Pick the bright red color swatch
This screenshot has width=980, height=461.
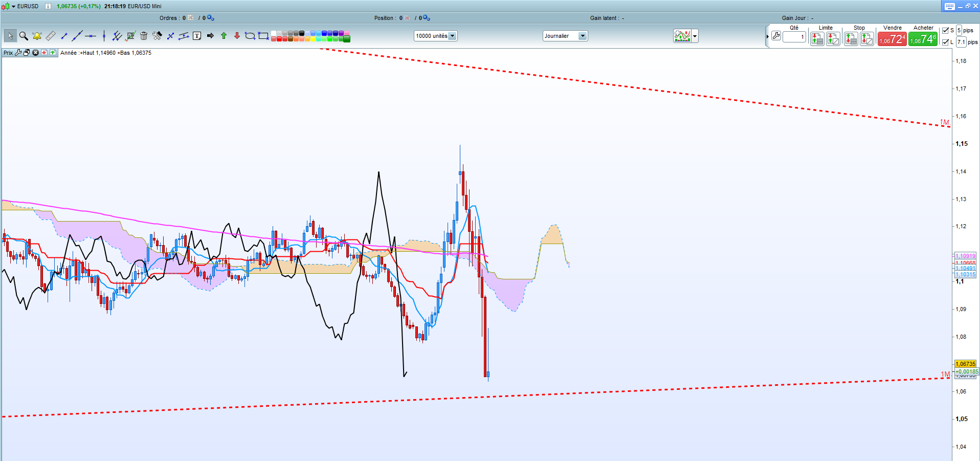point(279,39)
